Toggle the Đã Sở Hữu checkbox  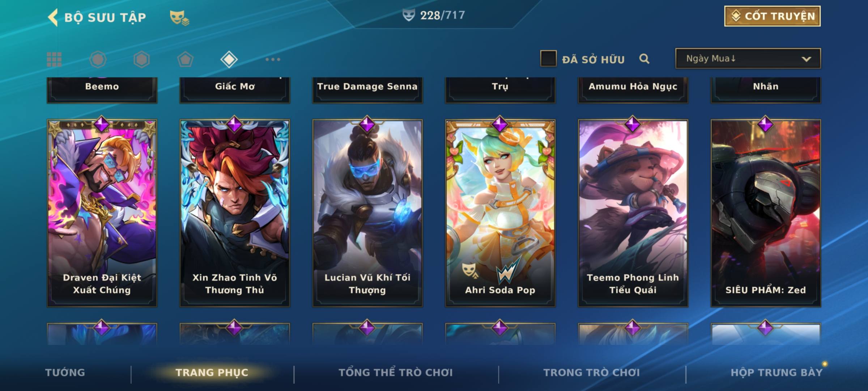tap(548, 58)
